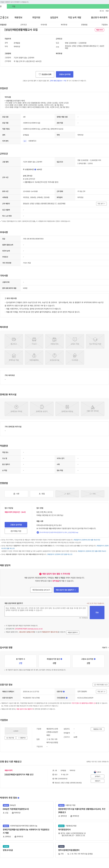Click the 제한보기 button on listing
Image resolution: width=109 pixels, height=868 pixels.
click(x=98, y=781)
